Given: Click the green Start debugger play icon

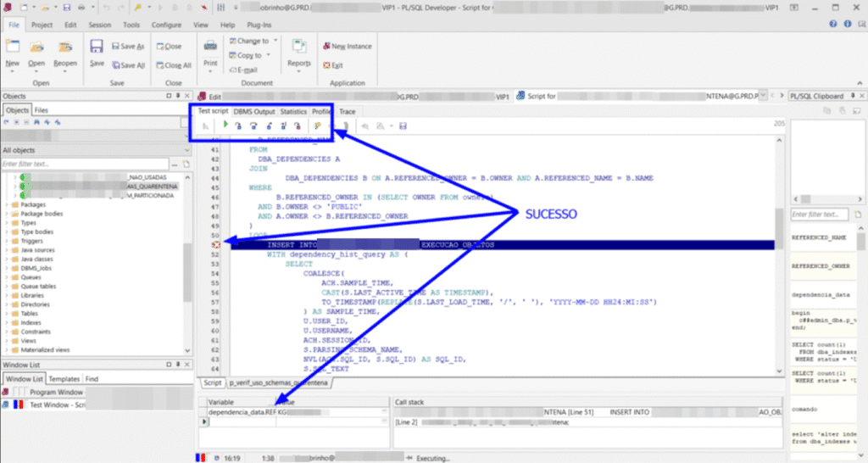Looking at the screenshot, I should click(225, 126).
